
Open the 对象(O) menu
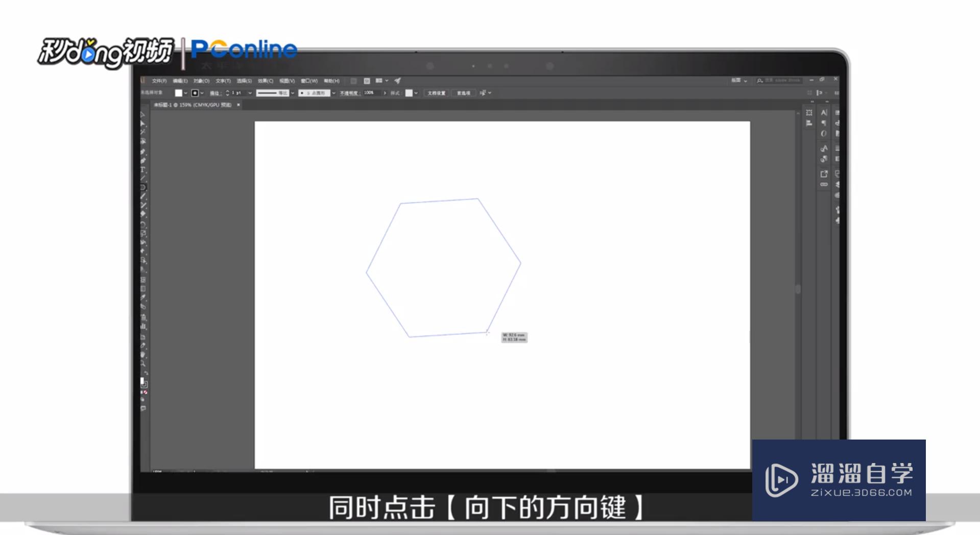[x=202, y=81]
